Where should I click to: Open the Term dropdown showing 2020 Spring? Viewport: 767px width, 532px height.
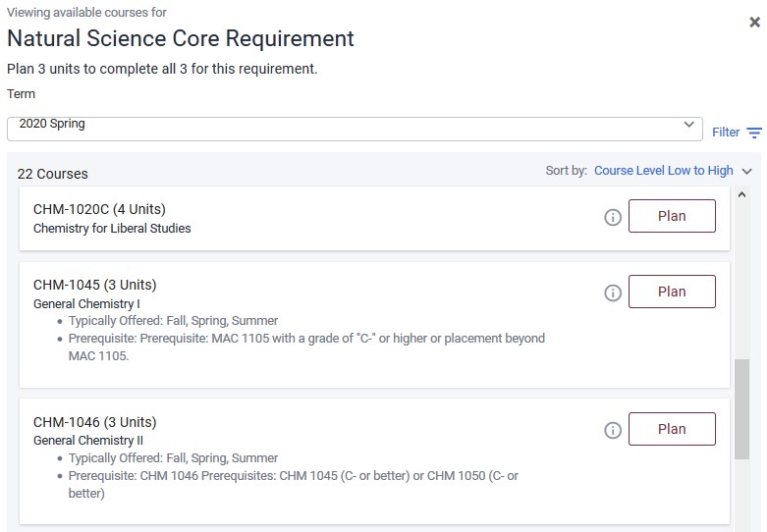tap(354, 129)
